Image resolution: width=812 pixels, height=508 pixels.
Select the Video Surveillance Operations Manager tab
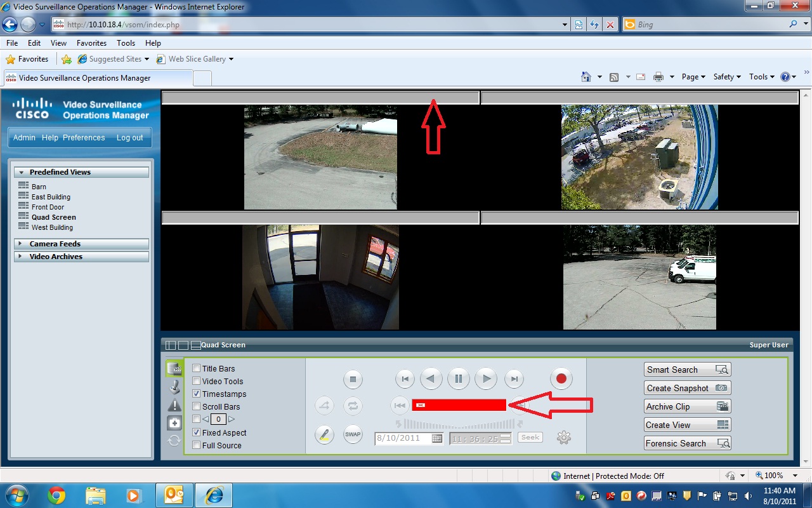point(97,78)
